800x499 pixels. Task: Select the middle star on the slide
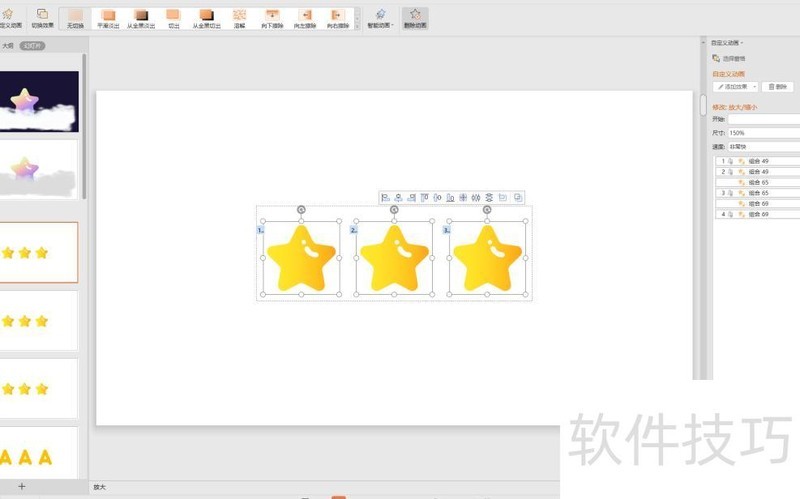point(394,259)
